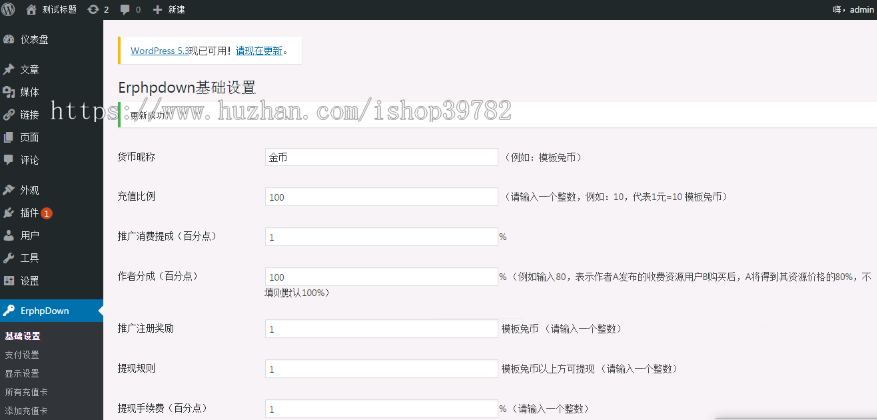Viewport: 877px width, 420px height.
Task: Click the Users person icon
Action: coord(8,235)
